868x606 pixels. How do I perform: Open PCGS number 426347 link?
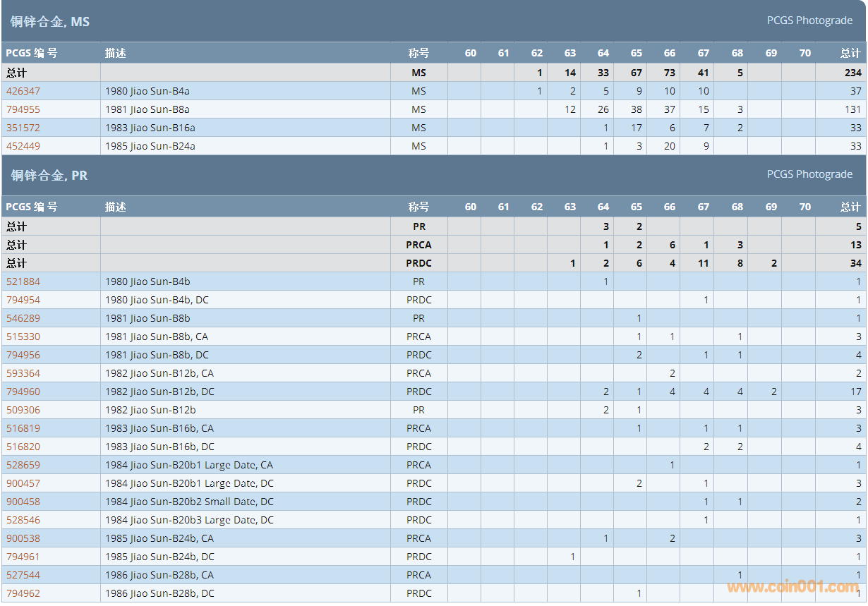(23, 91)
